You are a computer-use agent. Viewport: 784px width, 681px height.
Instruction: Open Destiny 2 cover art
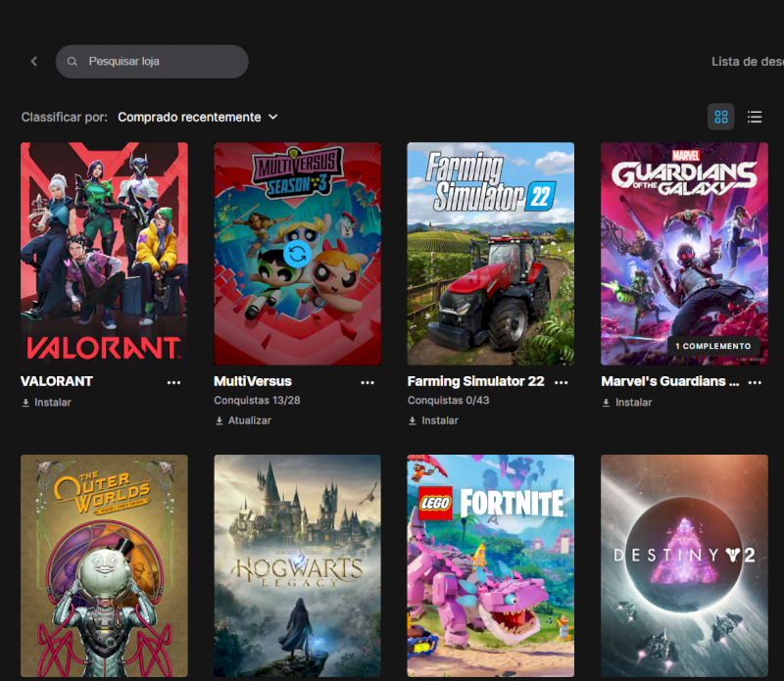click(684, 565)
